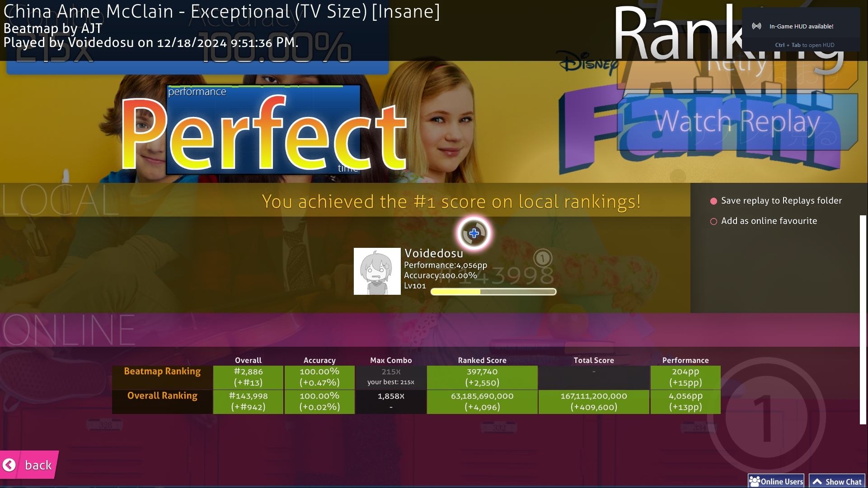Click the Lv101 level label
Viewport: 868px width, 488px height.
(x=415, y=286)
